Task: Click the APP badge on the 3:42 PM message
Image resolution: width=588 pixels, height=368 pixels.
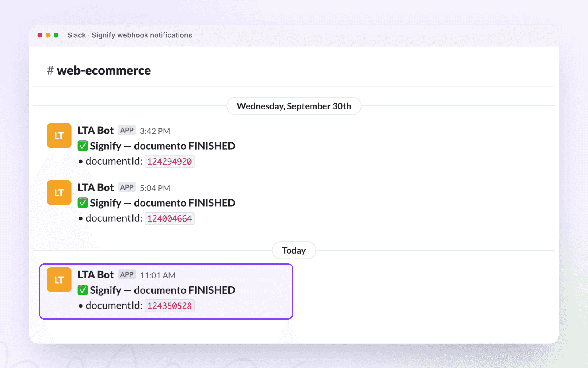Action: pyautogui.click(x=127, y=130)
